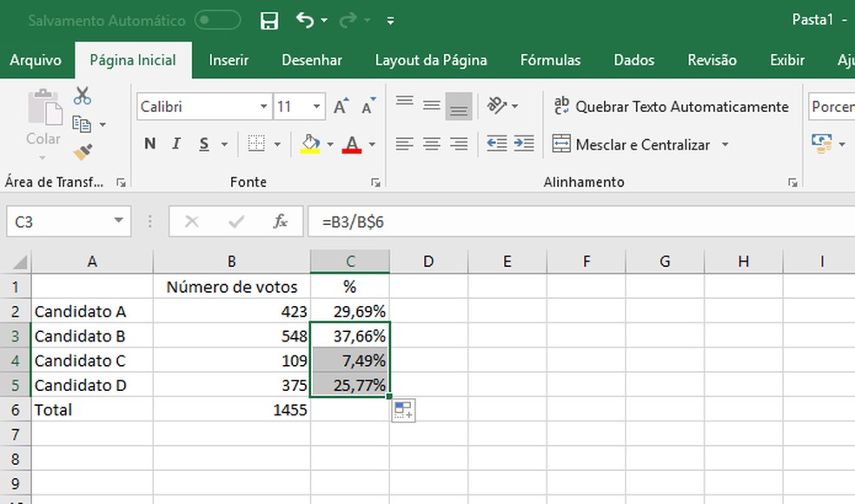
Task: Enable Salvamento Automático toggle
Action: (217, 19)
